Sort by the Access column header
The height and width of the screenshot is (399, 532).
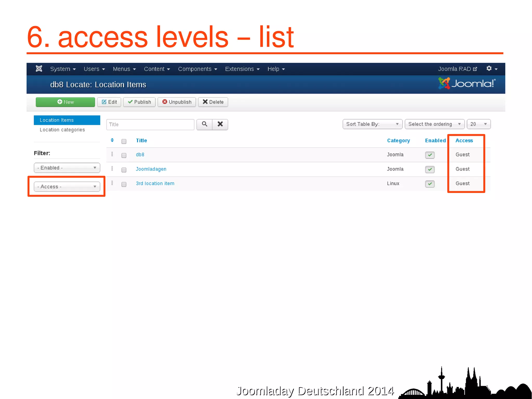pos(464,140)
